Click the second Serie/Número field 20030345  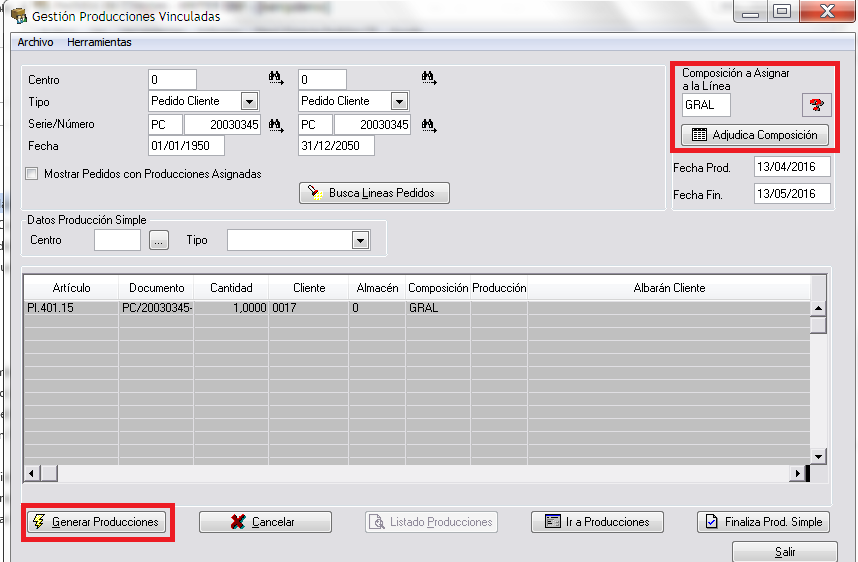coord(372,125)
